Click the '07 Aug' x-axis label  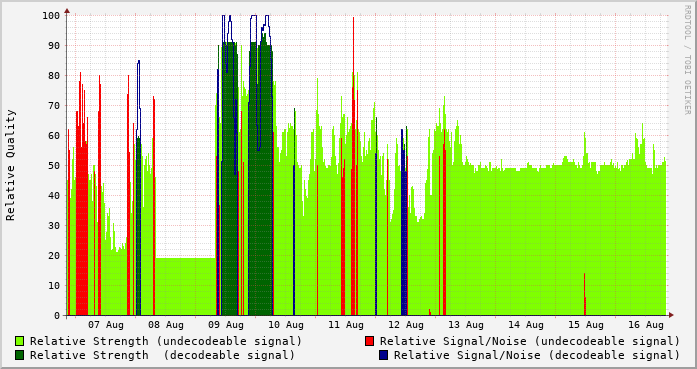click(x=106, y=325)
